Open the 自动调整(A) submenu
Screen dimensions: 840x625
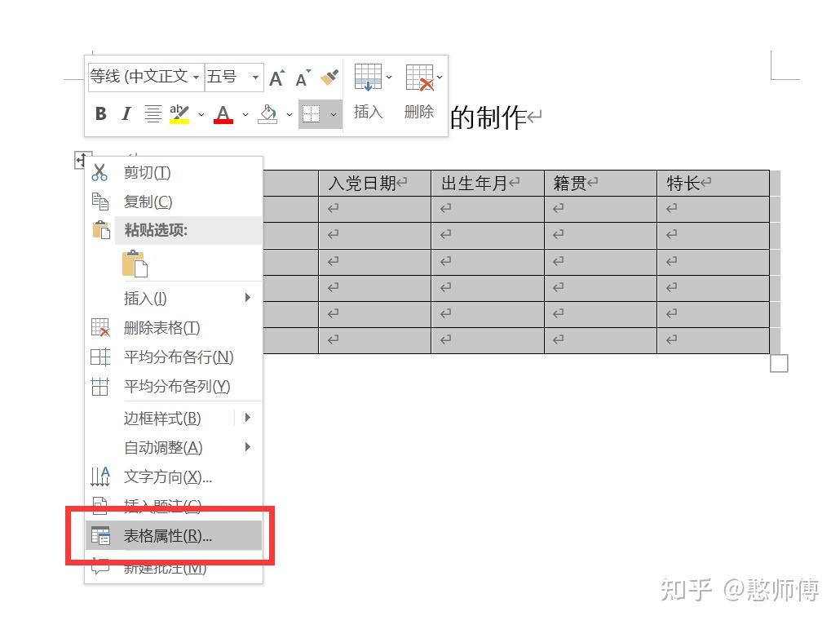(x=174, y=448)
